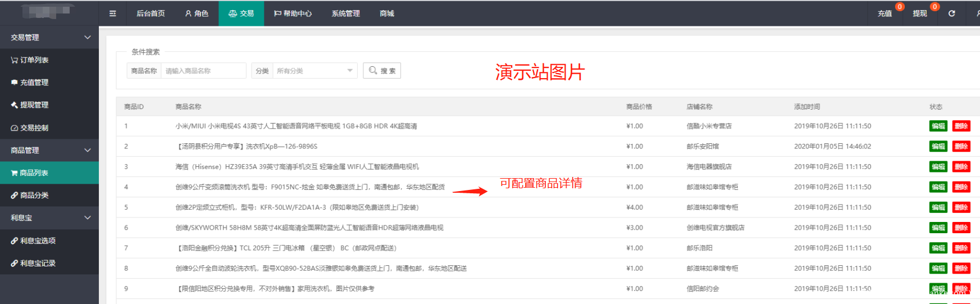Click the 搜索 search button
Image resolution: width=980 pixels, height=304 pixels.
point(382,71)
